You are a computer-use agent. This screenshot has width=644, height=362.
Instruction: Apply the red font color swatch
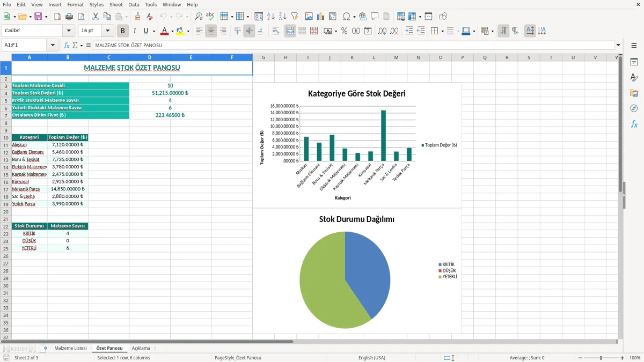[164, 31]
